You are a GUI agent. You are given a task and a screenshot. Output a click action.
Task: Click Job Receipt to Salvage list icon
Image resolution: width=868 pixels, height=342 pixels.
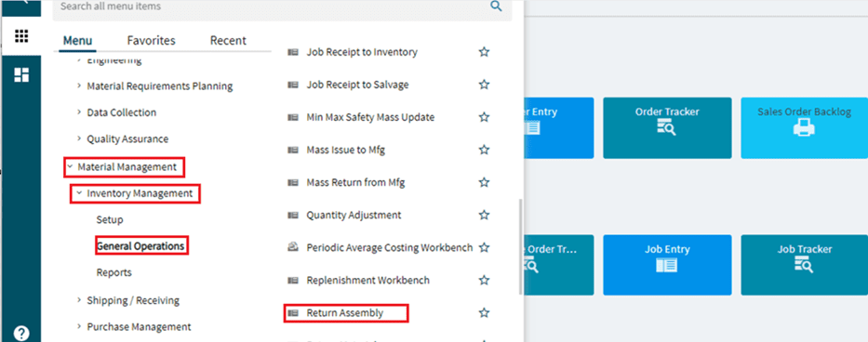[293, 85]
